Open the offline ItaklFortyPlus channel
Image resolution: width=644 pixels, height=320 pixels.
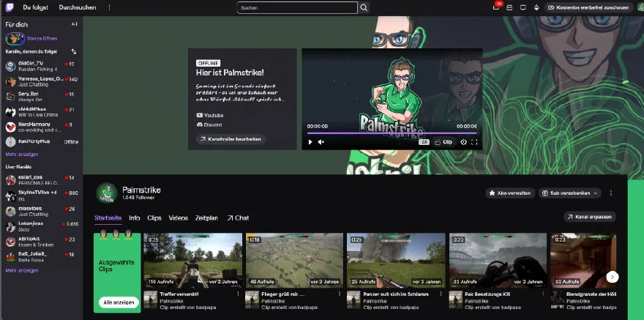coord(42,142)
